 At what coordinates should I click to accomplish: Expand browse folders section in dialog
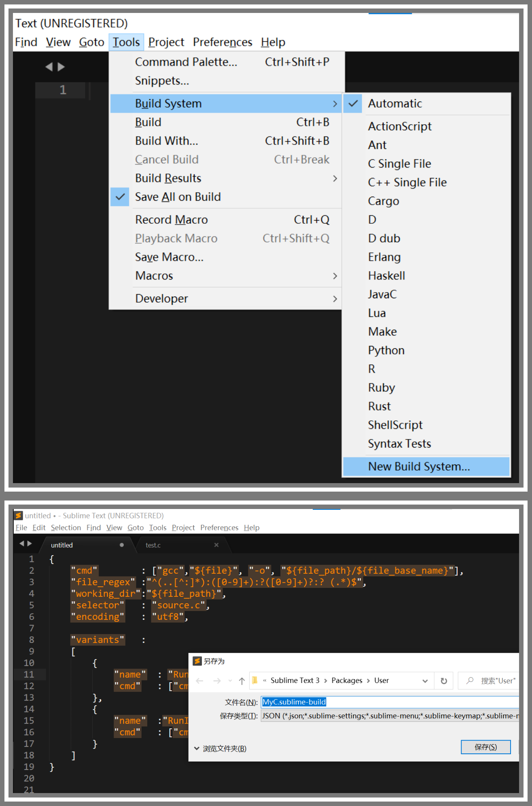pos(220,749)
